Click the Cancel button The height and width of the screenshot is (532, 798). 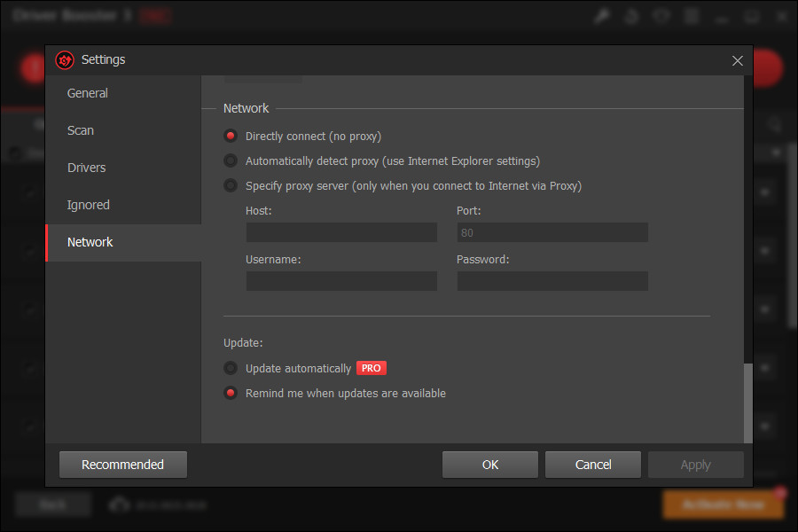(x=592, y=464)
